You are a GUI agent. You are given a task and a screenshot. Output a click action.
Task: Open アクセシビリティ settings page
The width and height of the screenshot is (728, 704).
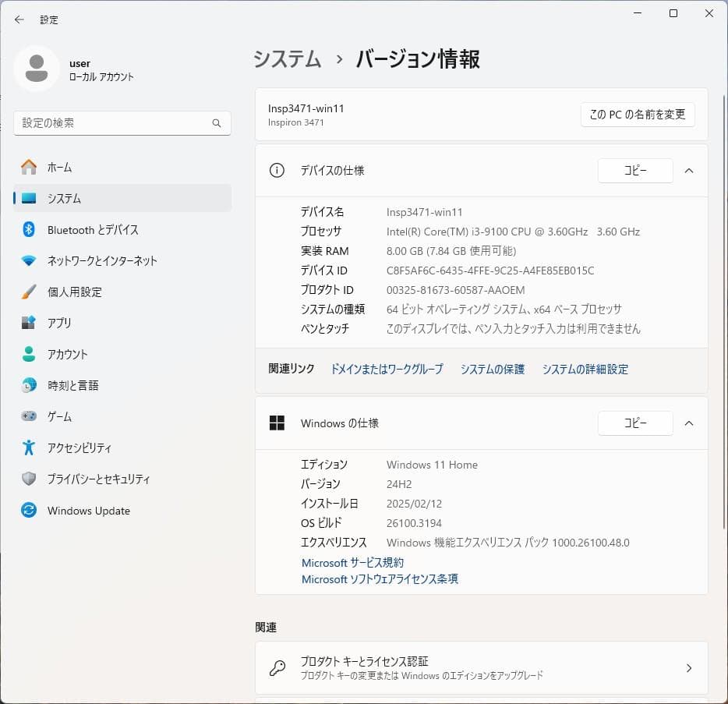click(122, 448)
